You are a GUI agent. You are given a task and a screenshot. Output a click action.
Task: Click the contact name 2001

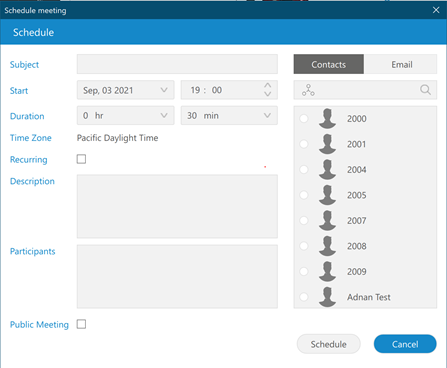pos(357,144)
